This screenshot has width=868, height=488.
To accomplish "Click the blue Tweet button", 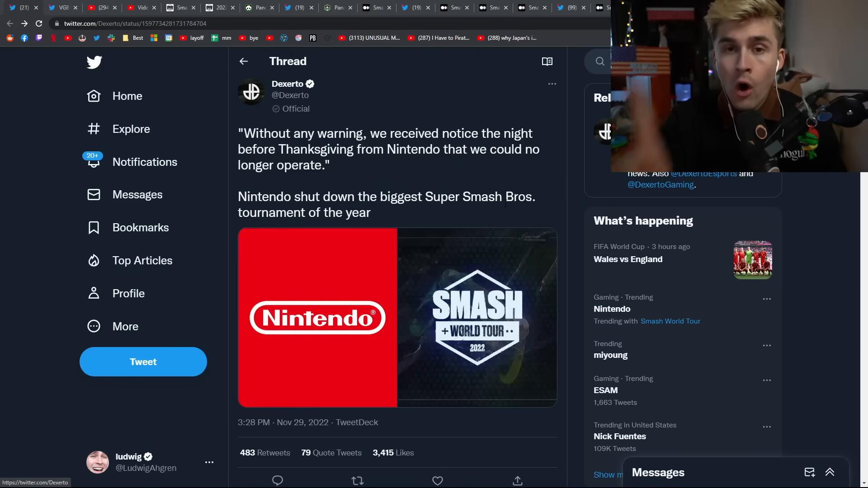I will click(x=143, y=362).
